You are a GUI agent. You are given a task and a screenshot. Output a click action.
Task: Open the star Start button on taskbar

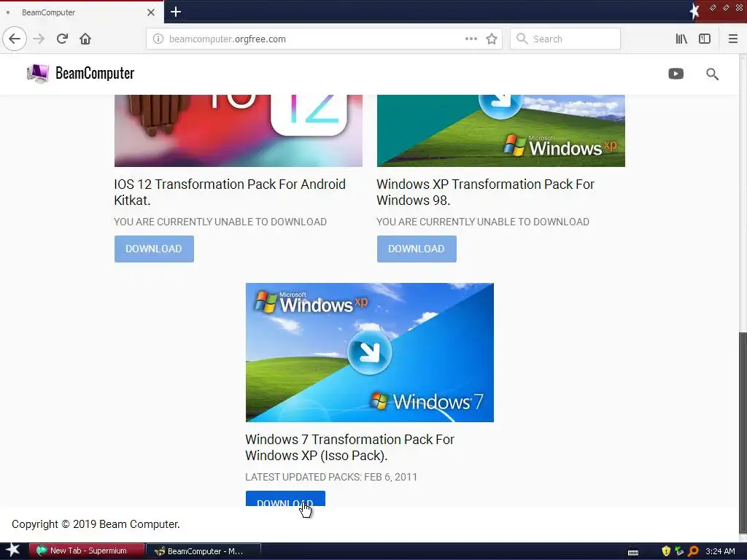13,551
